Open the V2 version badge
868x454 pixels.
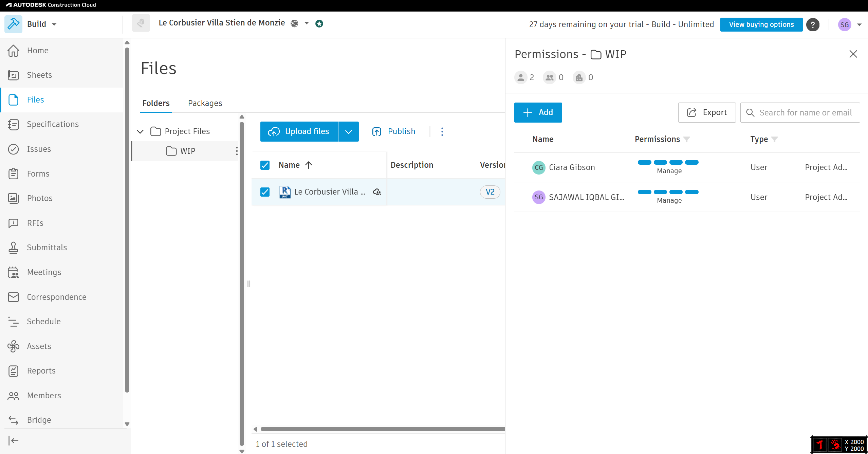pos(490,192)
